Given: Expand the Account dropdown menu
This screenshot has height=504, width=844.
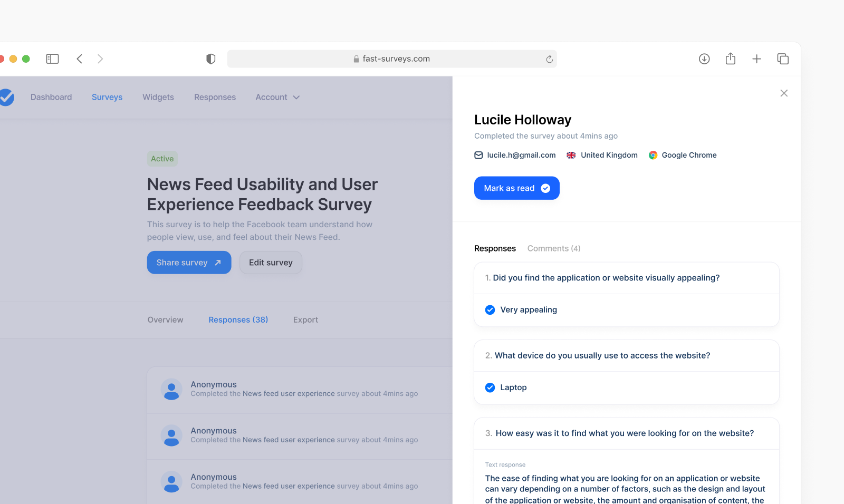Looking at the screenshot, I should (277, 98).
